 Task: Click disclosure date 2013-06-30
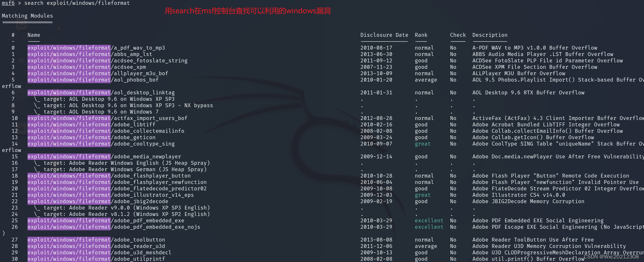376,54
